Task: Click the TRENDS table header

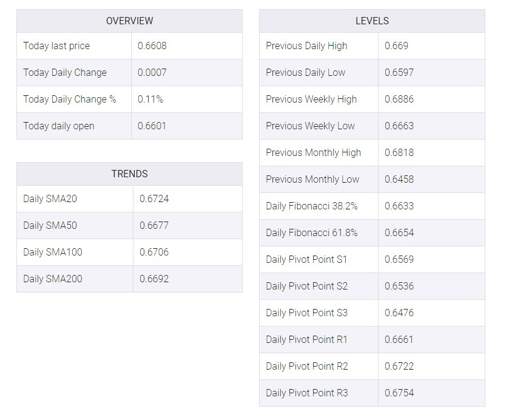Action: click(x=129, y=174)
